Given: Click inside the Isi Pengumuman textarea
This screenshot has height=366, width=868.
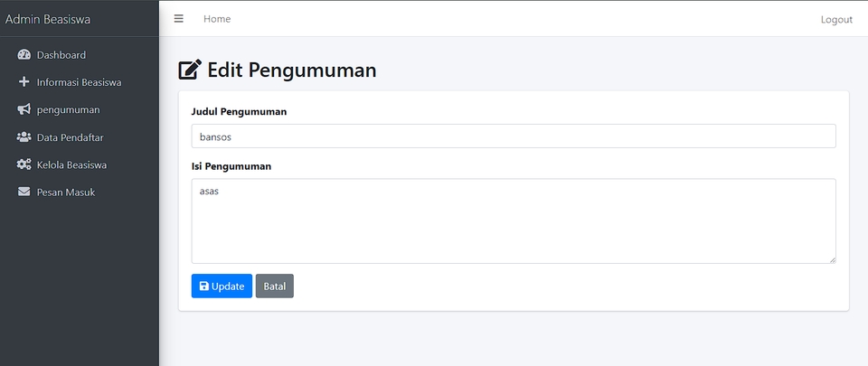Looking at the screenshot, I should pyautogui.click(x=514, y=221).
